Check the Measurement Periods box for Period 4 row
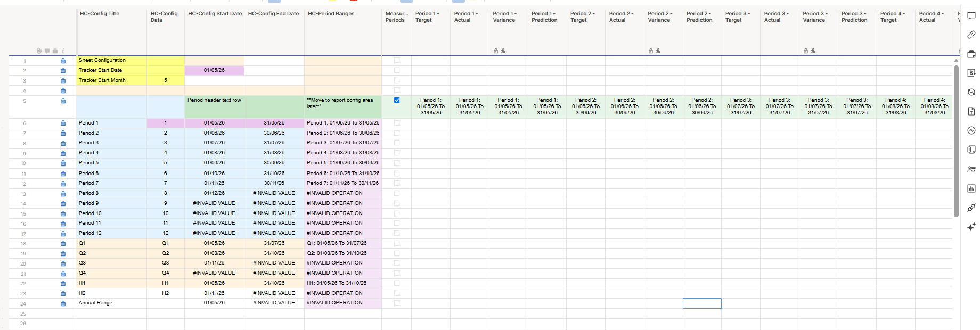The width and height of the screenshot is (980, 330). point(397,153)
